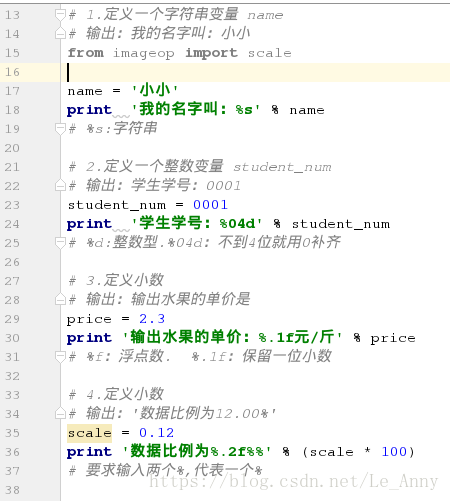Collapse the comment fold marker on line 13
This screenshot has height=501, width=450.
(60, 15)
